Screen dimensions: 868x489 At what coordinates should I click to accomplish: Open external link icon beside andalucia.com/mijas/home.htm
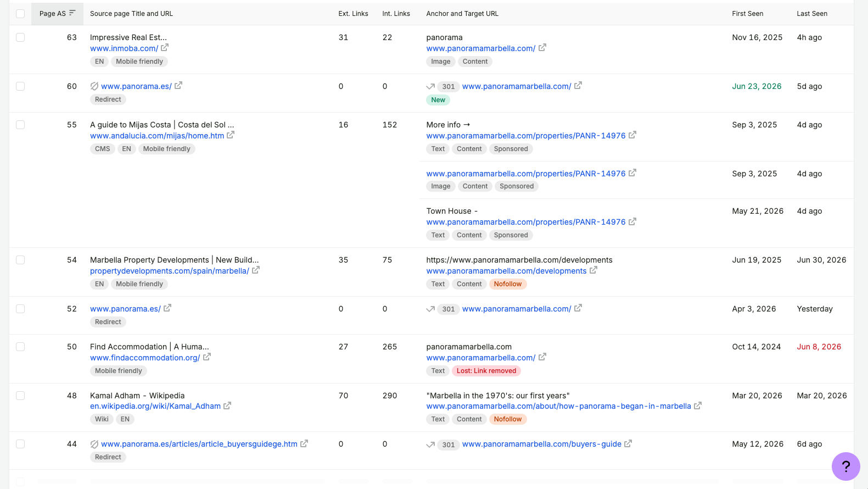(231, 135)
